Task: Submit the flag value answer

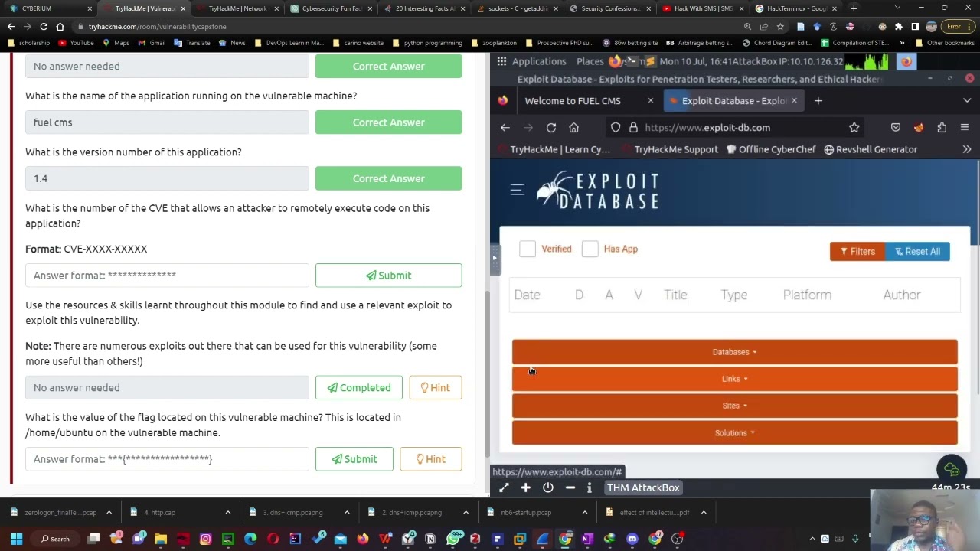Action: [354, 459]
